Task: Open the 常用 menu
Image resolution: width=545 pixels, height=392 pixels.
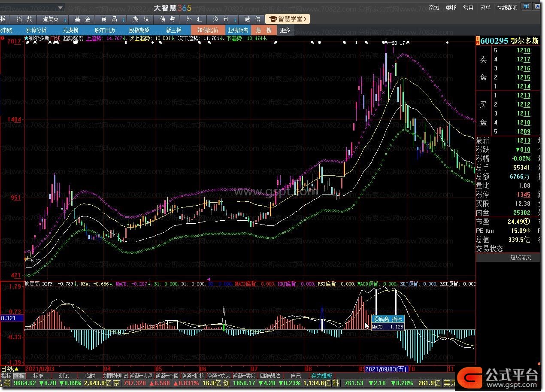Action: coord(468,8)
